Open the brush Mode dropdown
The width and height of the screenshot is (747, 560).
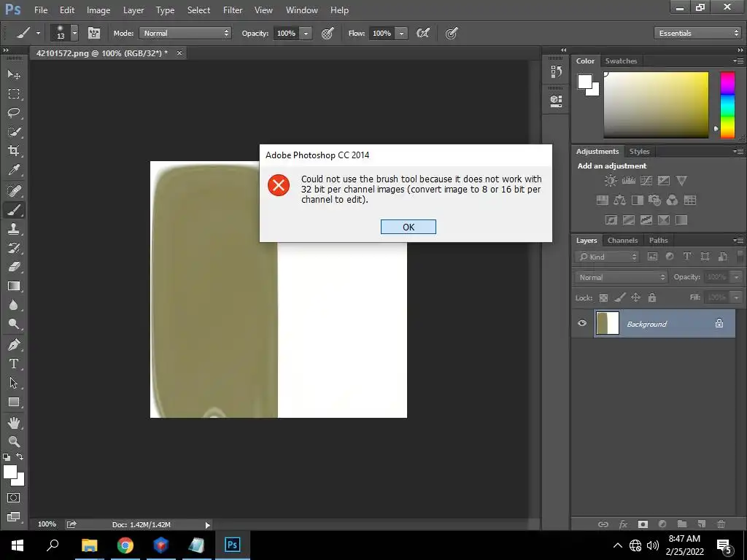click(185, 33)
